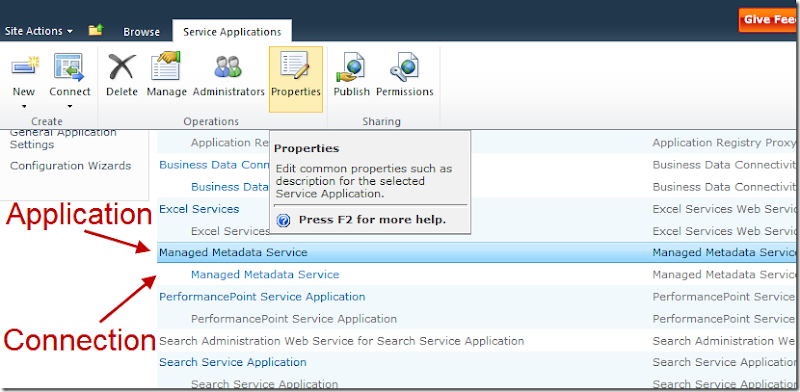Open the Business Data Connectivity application link
The image size is (800, 392).
(214, 165)
